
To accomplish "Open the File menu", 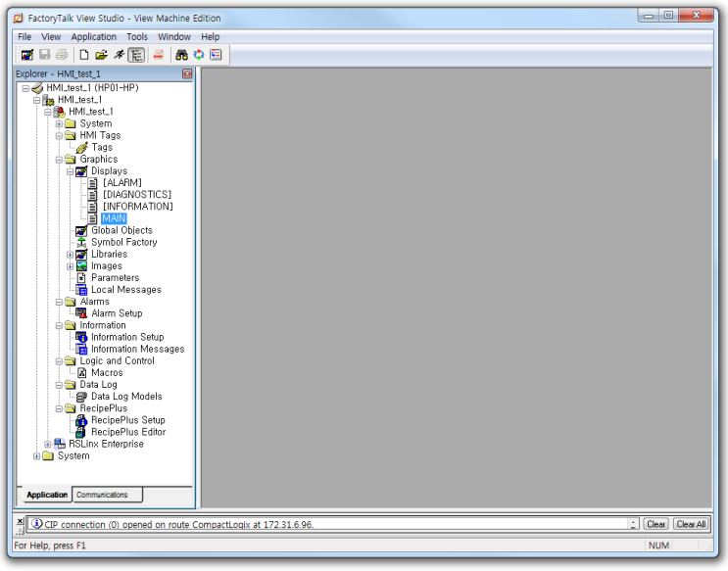I will [24, 36].
